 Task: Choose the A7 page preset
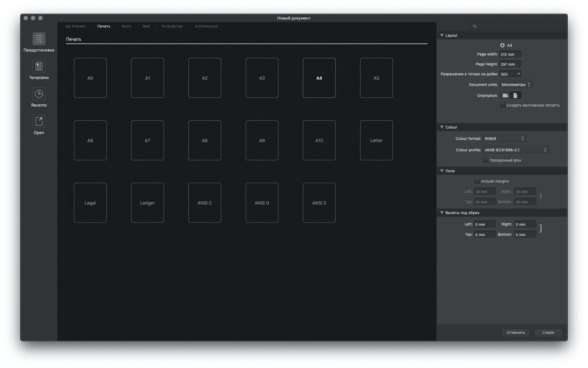click(147, 140)
